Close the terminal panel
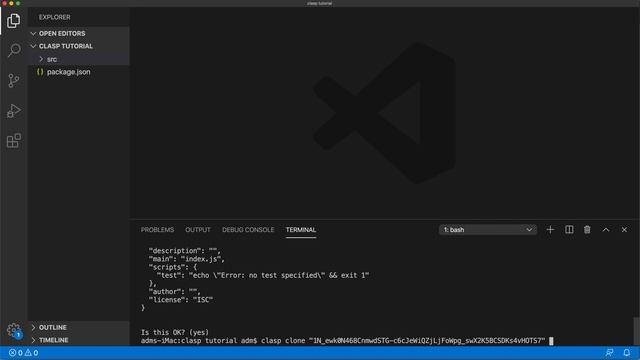The width and height of the screenshot is (640, 360). [x=624, y=230]
